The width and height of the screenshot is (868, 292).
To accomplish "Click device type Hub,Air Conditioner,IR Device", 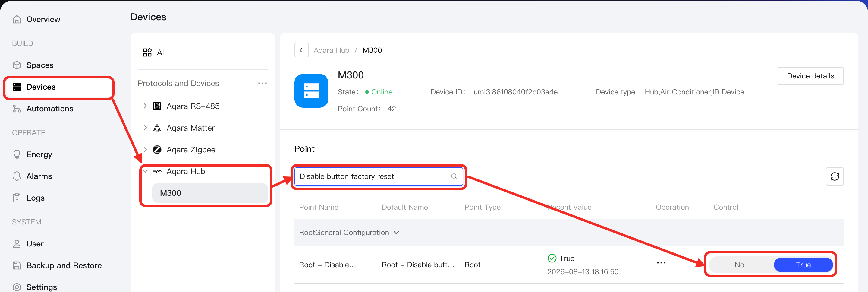I will [694, 92].
